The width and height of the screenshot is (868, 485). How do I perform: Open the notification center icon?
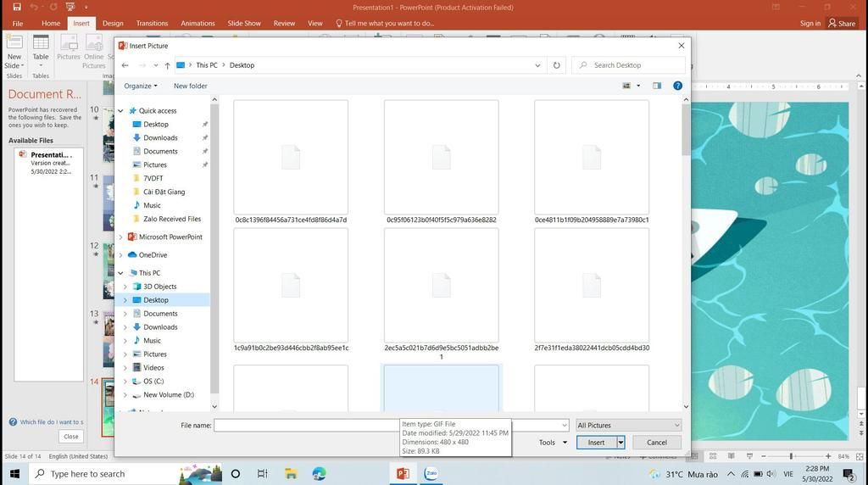tap(848, 474)
